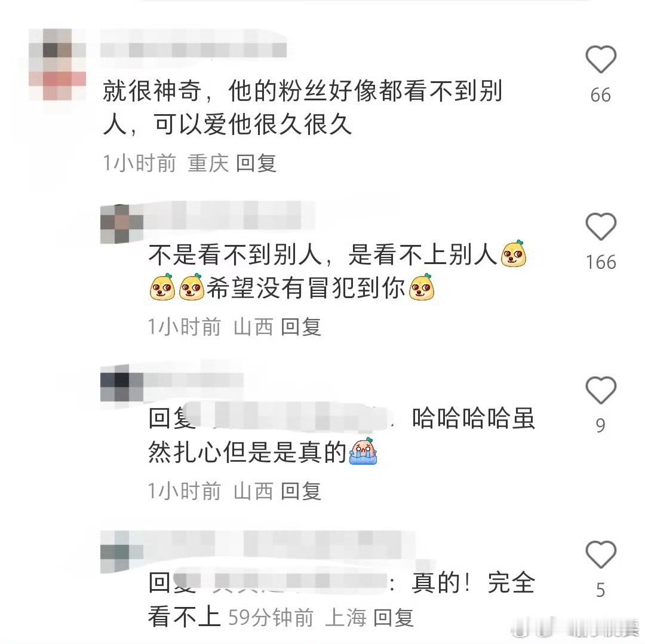The height and width of the screenshot is (644, 645).
Task: Tap the heart on the 5-like reply
Action: [601, 555]
